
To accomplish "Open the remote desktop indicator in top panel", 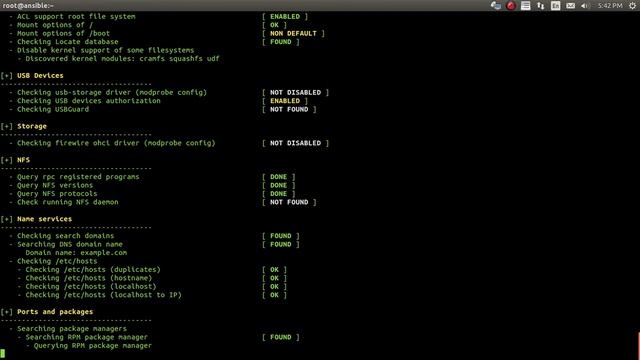I will coord(496,6).
